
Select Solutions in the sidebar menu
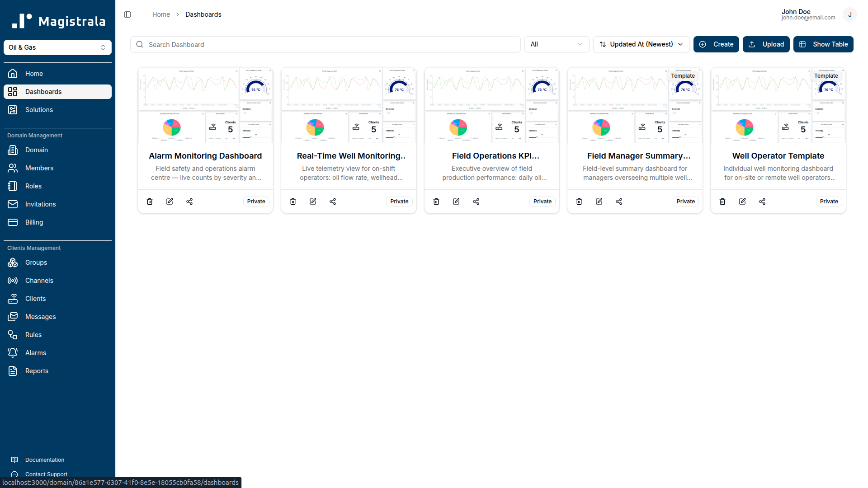point(39,109)
